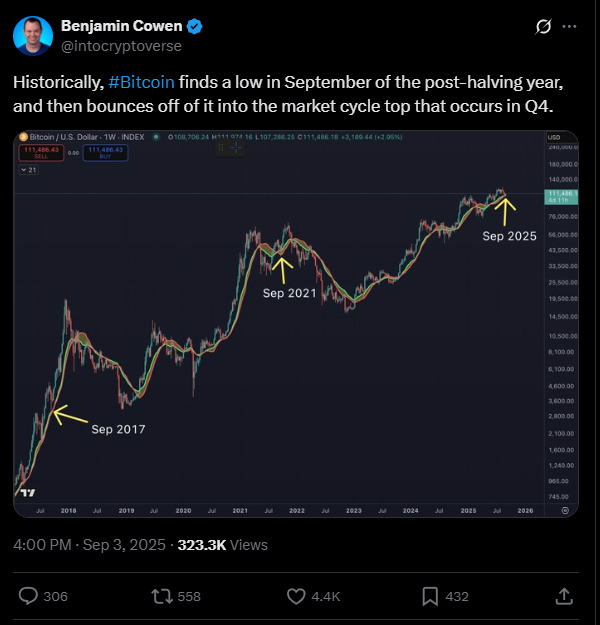Open the three-dot more options menu

569,26
